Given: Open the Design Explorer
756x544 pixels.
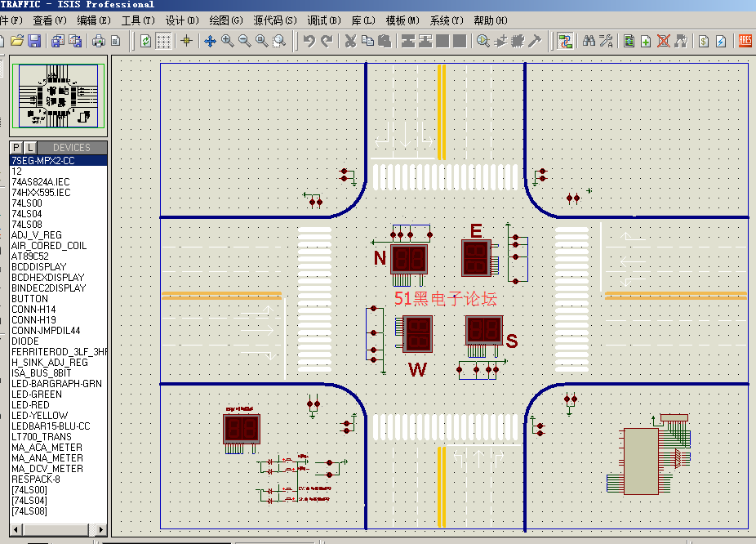Looking at the screenshot, I should tap(629, 41).
